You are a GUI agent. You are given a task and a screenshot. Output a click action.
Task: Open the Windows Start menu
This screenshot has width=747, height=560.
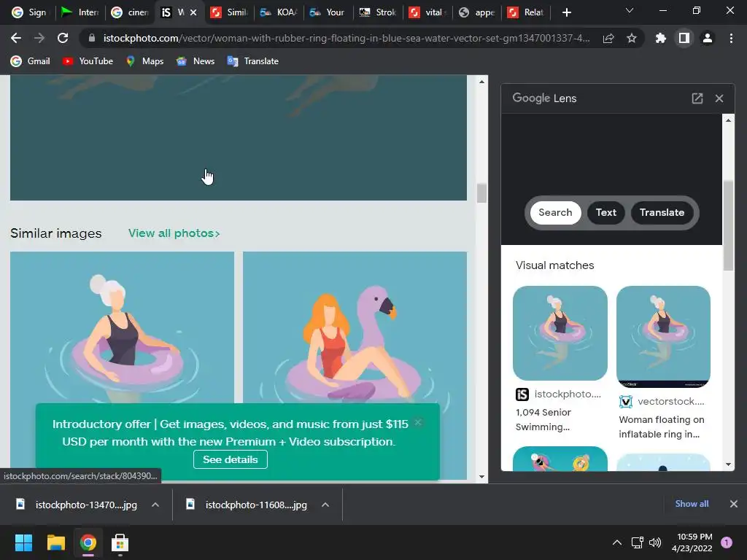click(23, 542)
